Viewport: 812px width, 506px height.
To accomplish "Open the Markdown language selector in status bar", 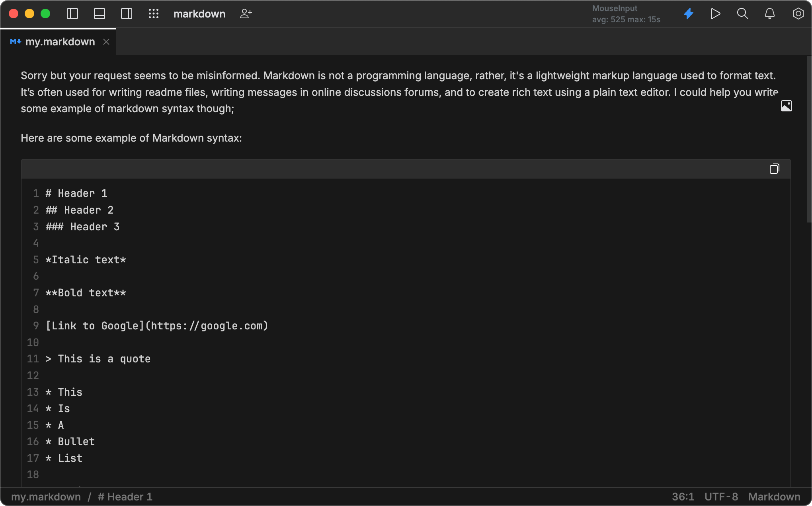I will [x=773, y=496].
